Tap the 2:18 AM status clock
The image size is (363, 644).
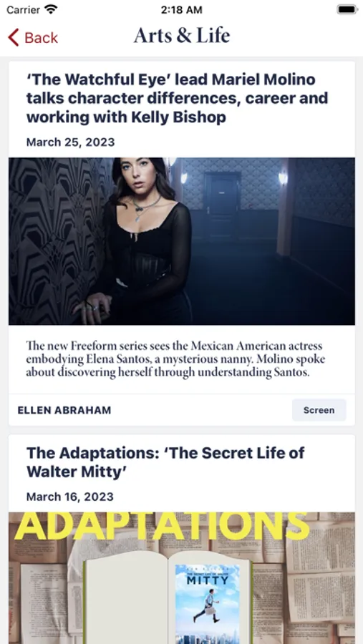(x=181, y=10)
